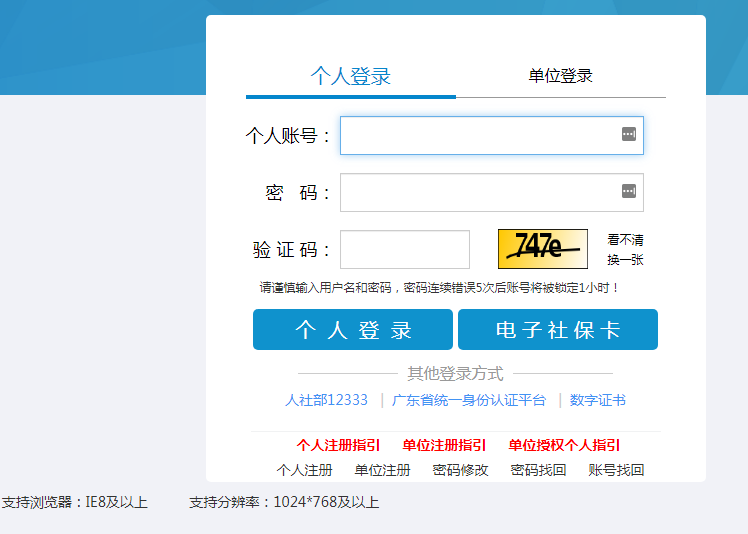The width and height of the screenshot is (748, 534).
Task: Click the 账号找回 link
Action: (616, 470)
